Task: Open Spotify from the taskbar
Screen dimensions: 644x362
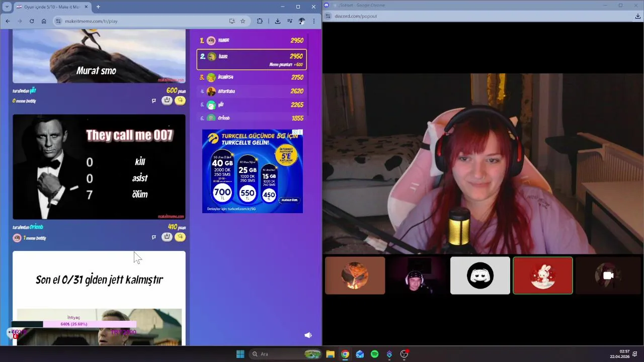Action: (374, 354)
